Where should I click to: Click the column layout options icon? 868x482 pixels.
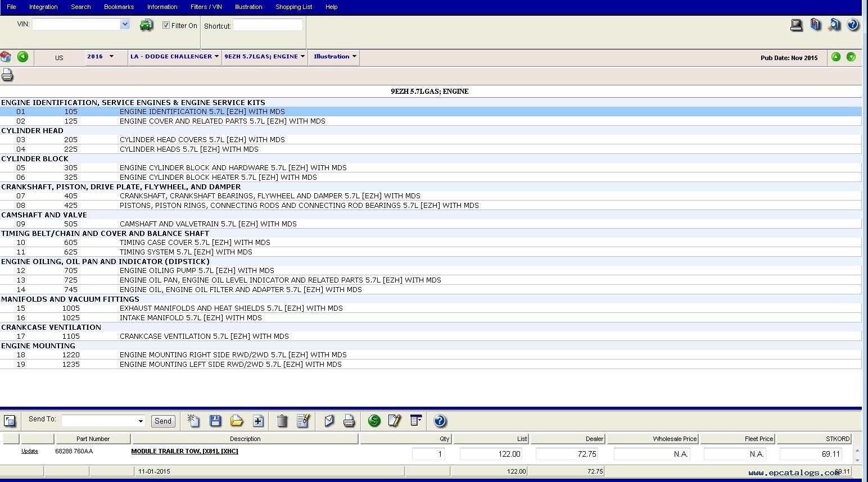[416, 420]
